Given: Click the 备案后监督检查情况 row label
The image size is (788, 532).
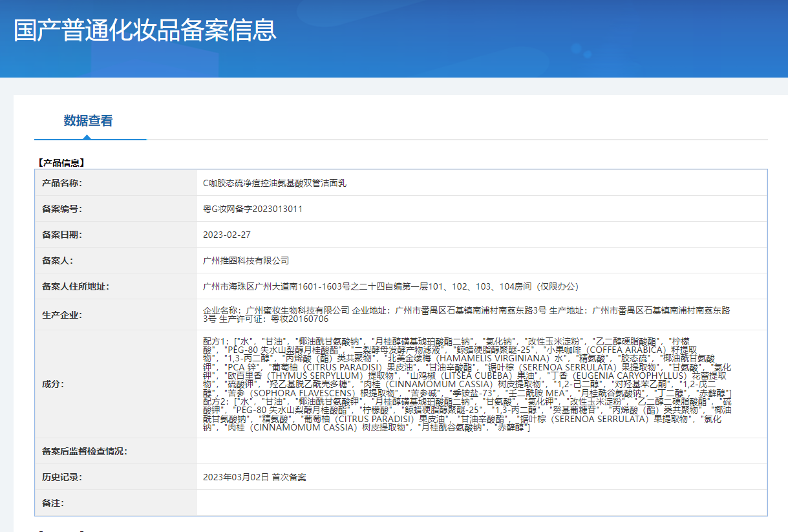Looking at the screenshot, I should 85,451.
